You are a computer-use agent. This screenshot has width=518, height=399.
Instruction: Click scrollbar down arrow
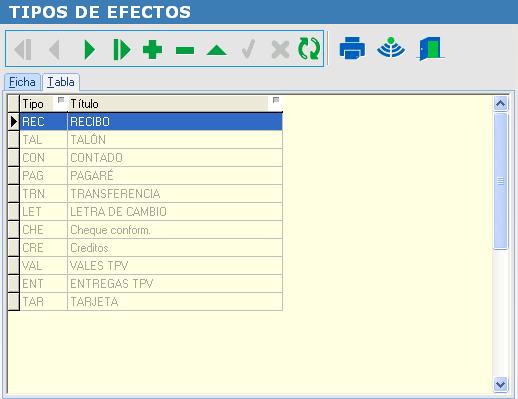(500, 385)
